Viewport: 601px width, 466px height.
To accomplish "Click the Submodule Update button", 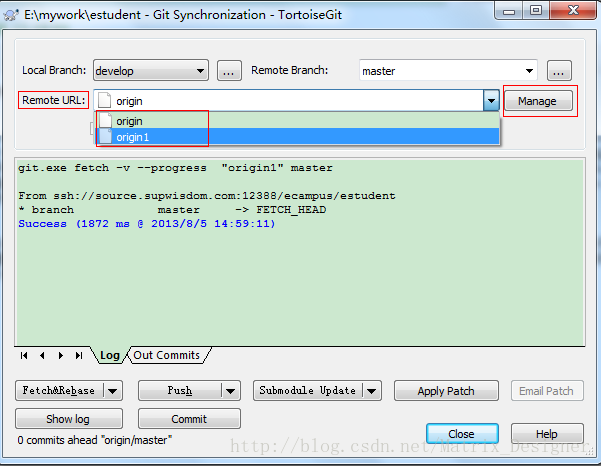I will [308, 391].
